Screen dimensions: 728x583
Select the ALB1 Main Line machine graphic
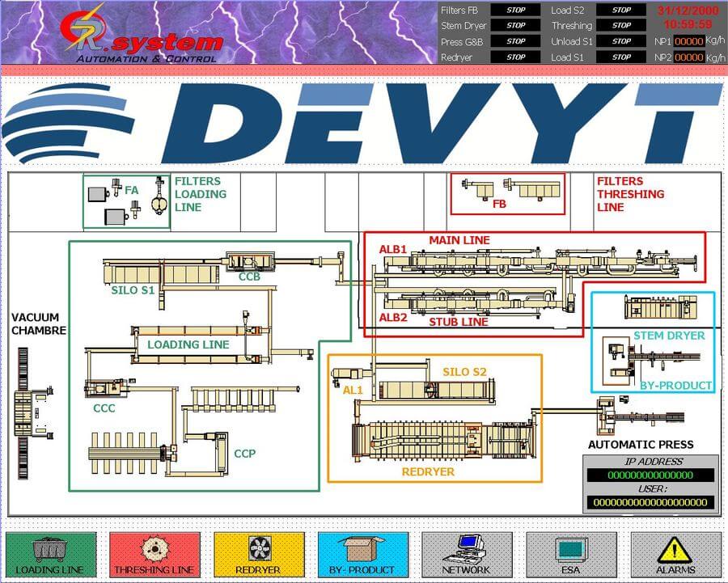541,263
